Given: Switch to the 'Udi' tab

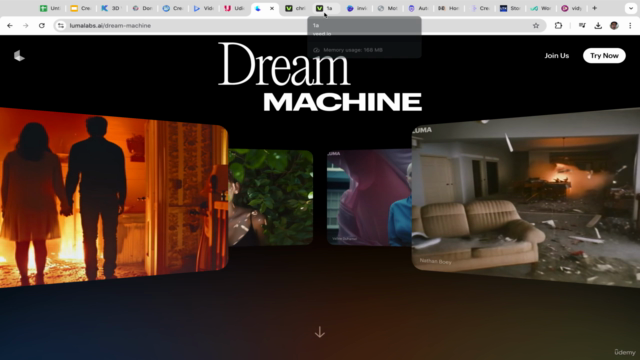Looking at the screenshot, I should 234,8.
